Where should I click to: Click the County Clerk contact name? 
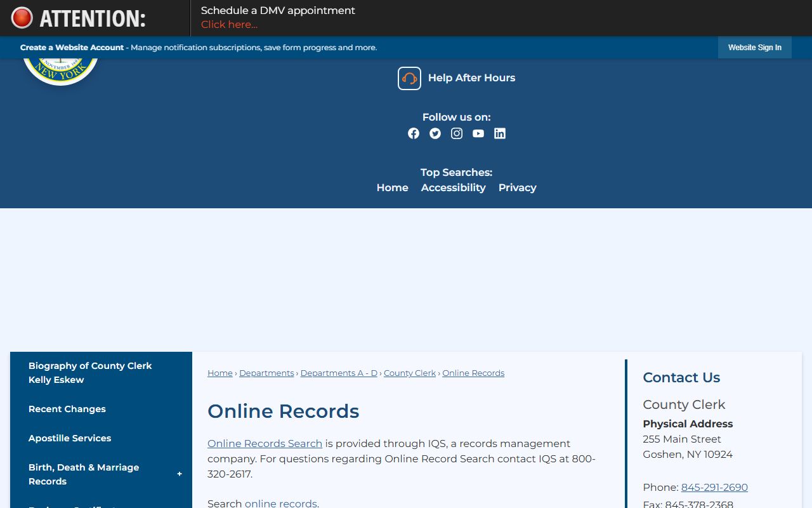(x=684, y=405)
